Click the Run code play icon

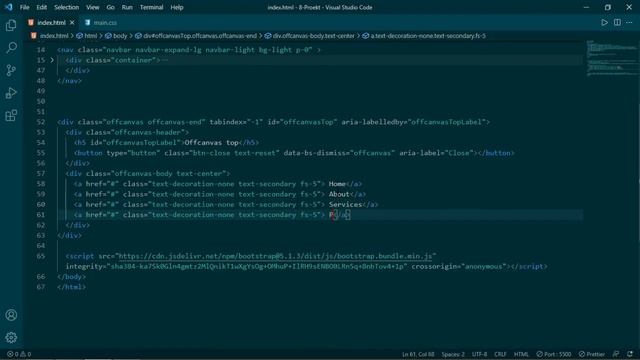(604, 22)
